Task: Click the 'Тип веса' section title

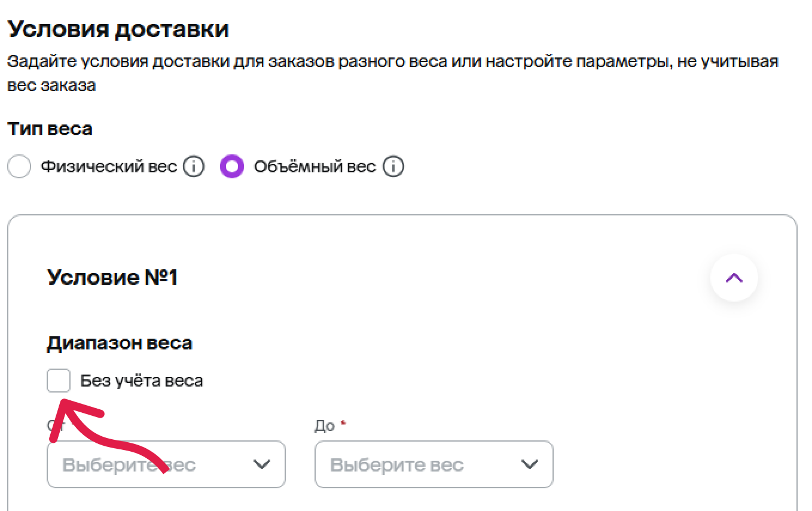Action: (50, 129)
